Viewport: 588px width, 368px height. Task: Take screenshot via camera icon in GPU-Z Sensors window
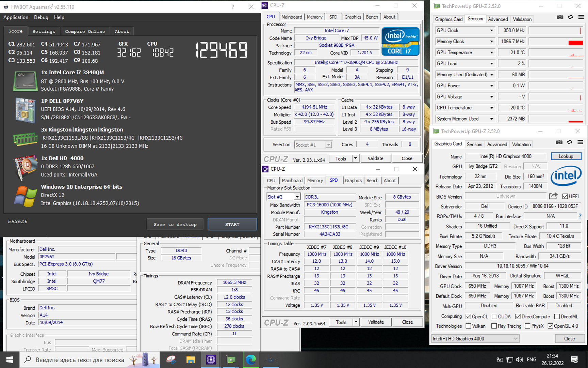click(560, 17)
